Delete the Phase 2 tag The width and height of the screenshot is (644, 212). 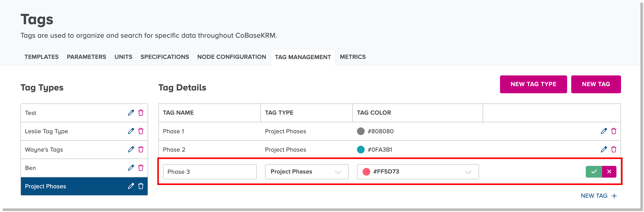pos(614,150)
